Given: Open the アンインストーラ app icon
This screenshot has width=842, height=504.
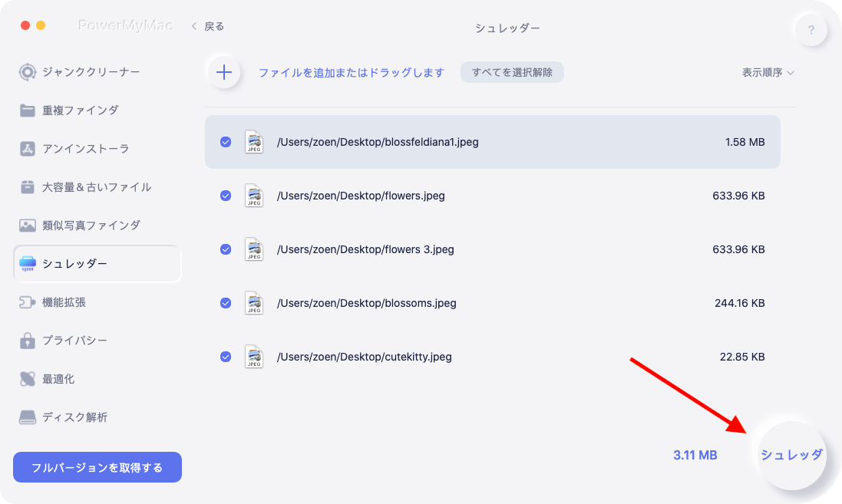Looking at the screenshot, I should [28, 149].
